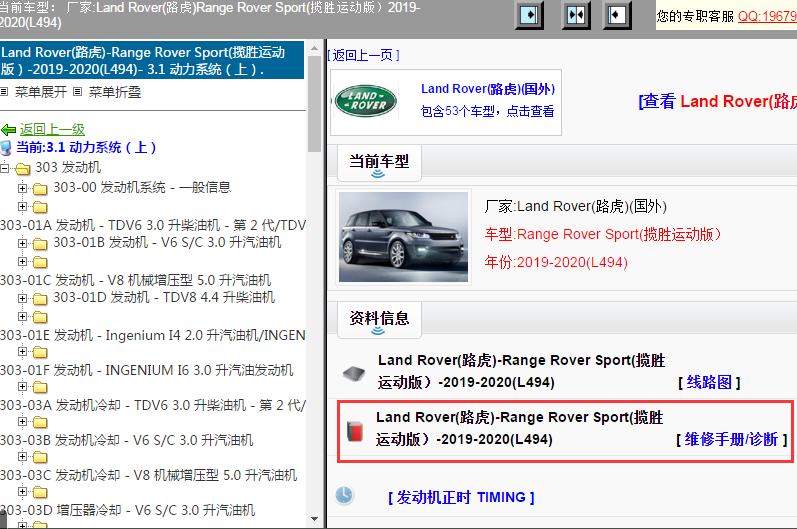Click the left panel scrollbar thumb
Screen dimensions: 797x529
314,104
